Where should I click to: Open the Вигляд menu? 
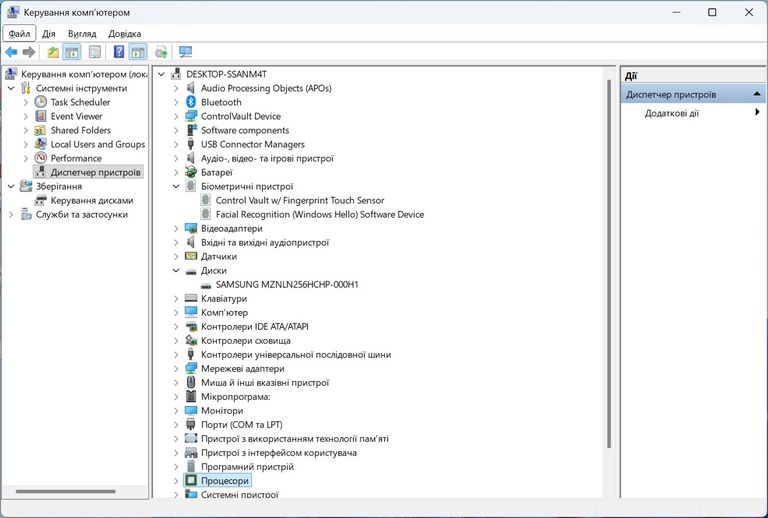[82, 33]
